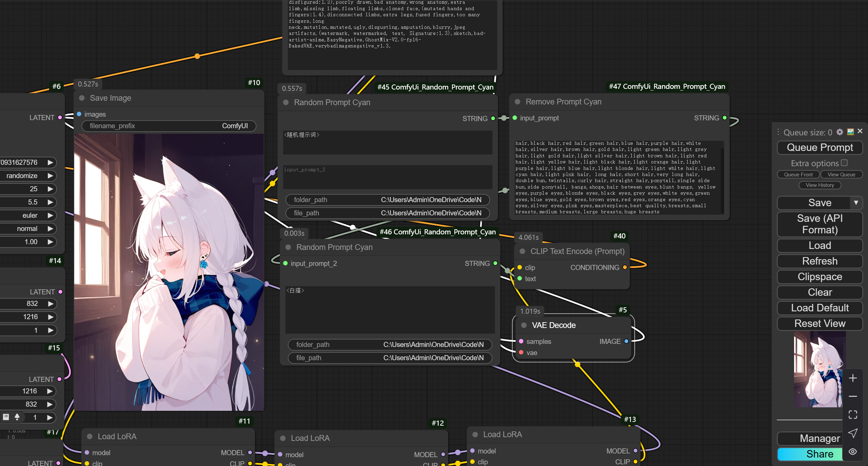Click the bell icon at bottom left

point(17,417)
